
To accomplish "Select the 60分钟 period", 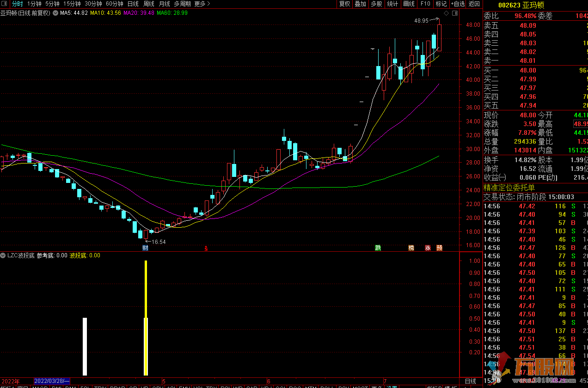I will coord(115,4).
